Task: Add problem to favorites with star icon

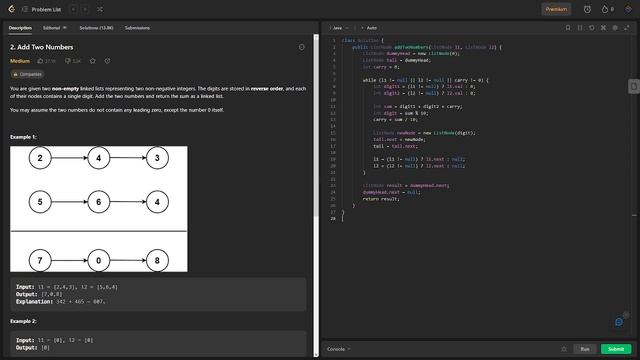Action: pyautogui.click(x=93, y=61)
